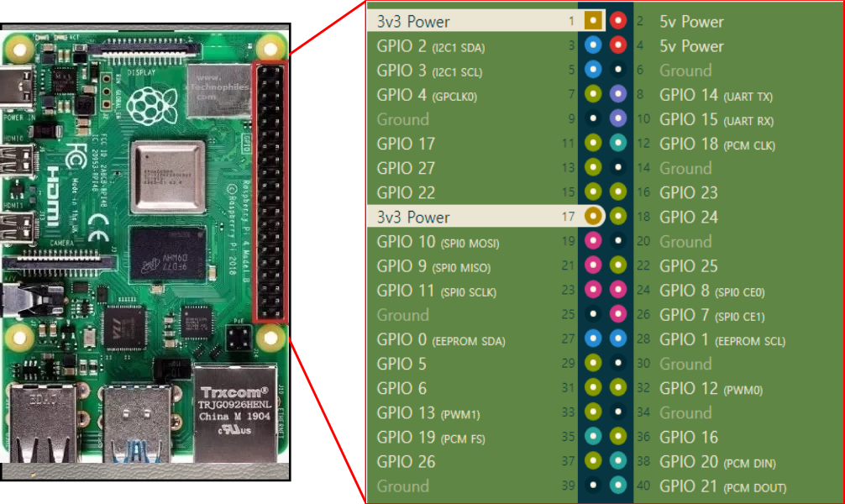Select the pin 6 Ground dot

[618, 70]
